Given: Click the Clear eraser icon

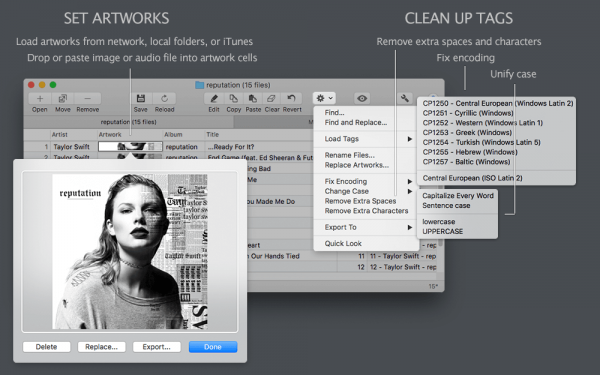Looking at the screenshot, I should coord(272,99).
